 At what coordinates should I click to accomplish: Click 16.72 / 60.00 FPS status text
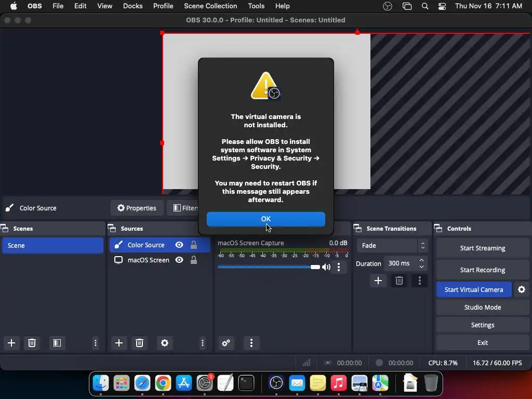[x=497, y=363]
